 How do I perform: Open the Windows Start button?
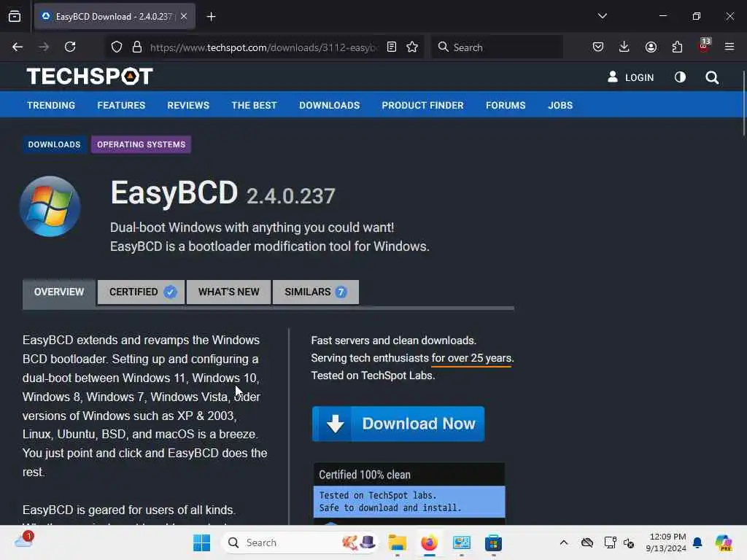tap(201, 542)
